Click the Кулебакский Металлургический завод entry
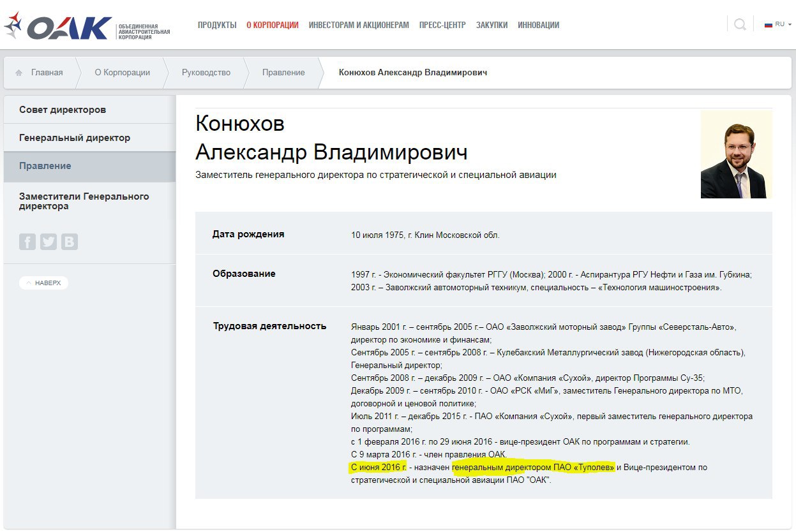 click(x=548, y=358)
